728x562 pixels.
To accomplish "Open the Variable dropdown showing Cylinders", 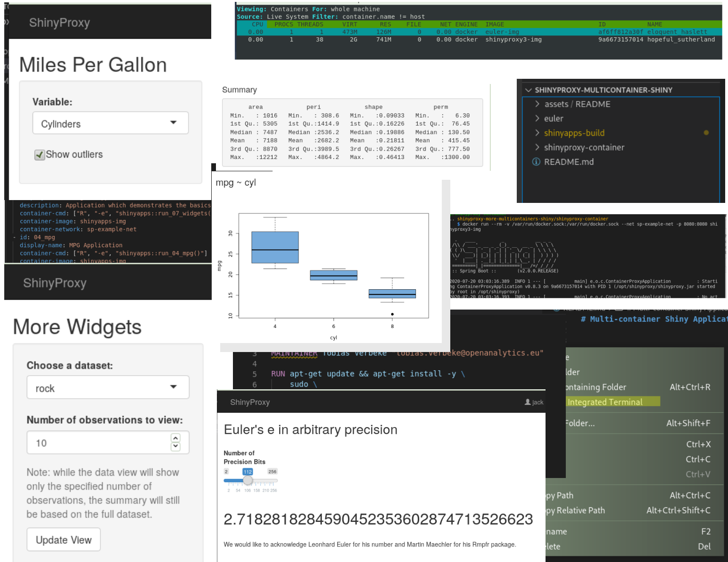I will (110, 123).
